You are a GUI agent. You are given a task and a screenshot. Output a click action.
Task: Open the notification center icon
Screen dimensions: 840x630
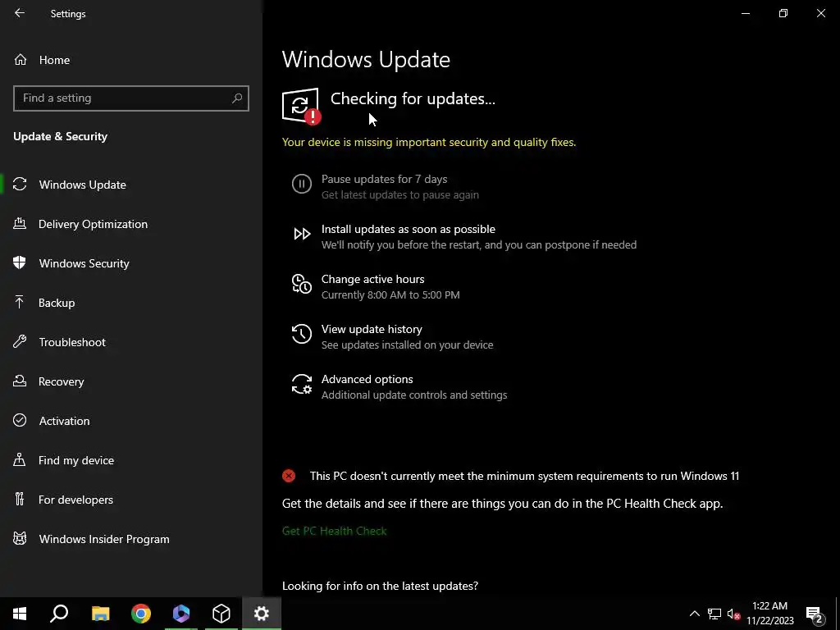tap(815, 614)
